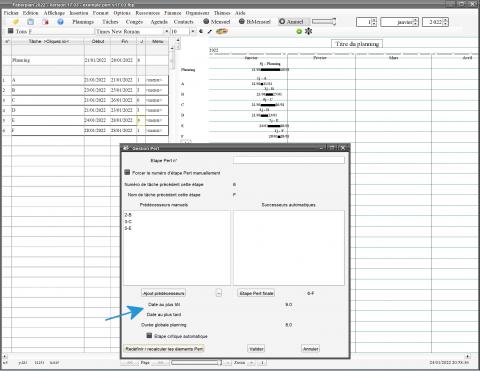Click the month spinner showing janvier
Viewport: 480px width, 371px height.
pos(399,22)
